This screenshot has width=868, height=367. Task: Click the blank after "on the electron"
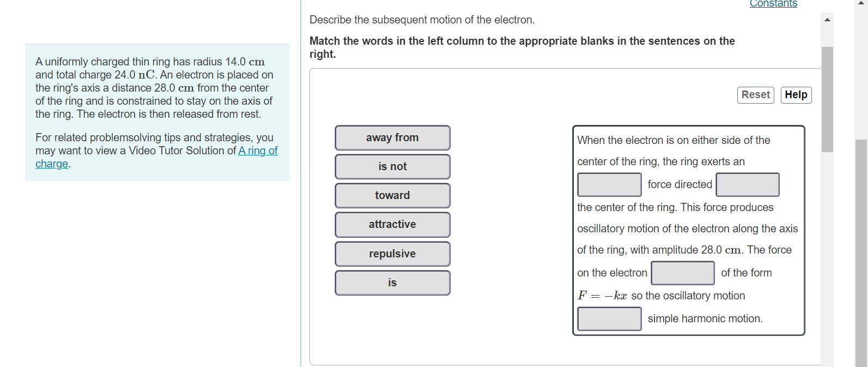[683, 273]
